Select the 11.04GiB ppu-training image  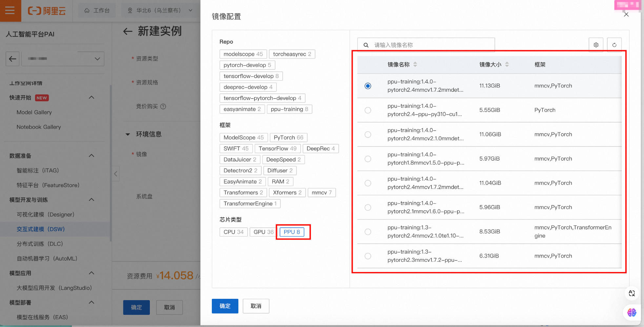368,183
